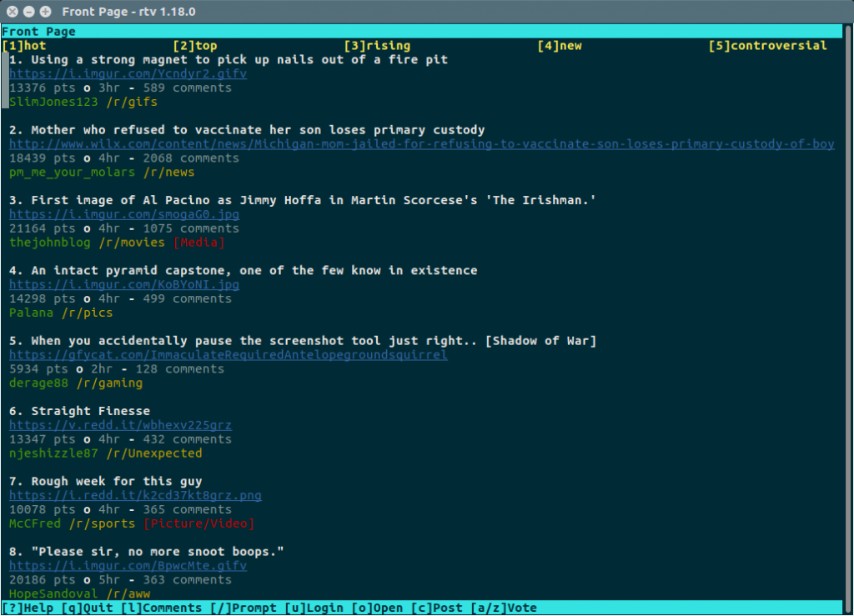
Task: Visit the /r/movies subreddit
Action: point(133,242)
